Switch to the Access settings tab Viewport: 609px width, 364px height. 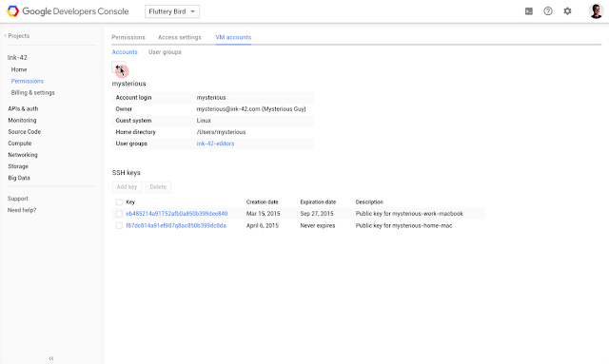click(180, 37)
